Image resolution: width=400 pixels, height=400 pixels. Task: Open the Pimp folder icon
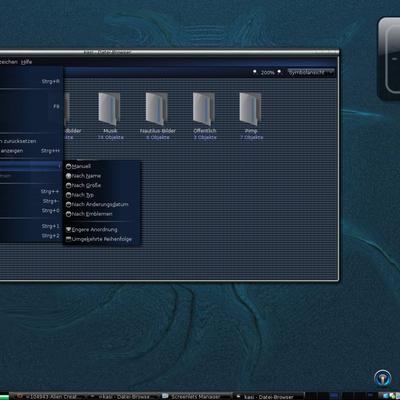pos(250,109)
